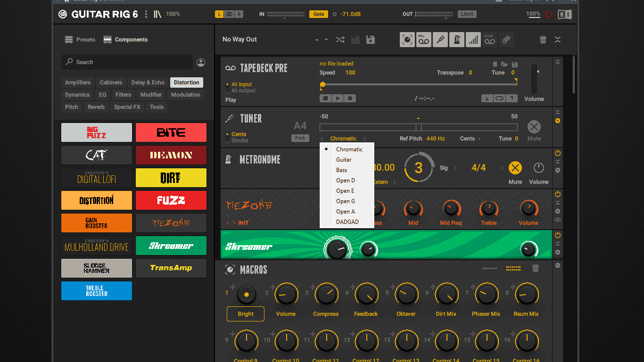Open the Native Instruments logo menu
The height and width of the screenshot is (362, 644).
tap(564, 14)
